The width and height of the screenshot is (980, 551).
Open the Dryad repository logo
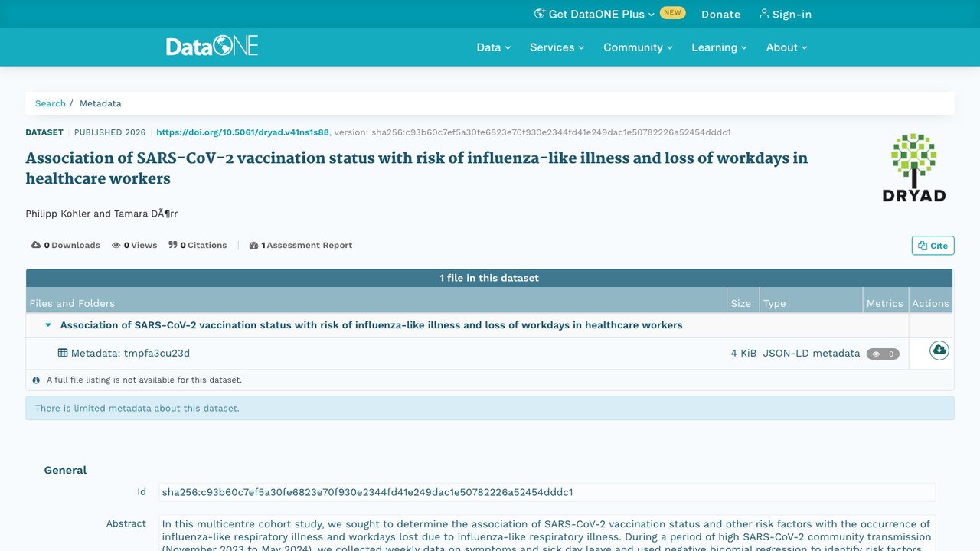pyautogui.click(x=913, y=168)
